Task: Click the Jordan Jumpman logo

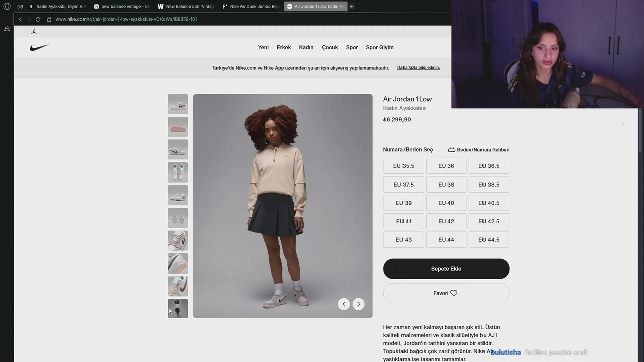Action: coord(34,31)
